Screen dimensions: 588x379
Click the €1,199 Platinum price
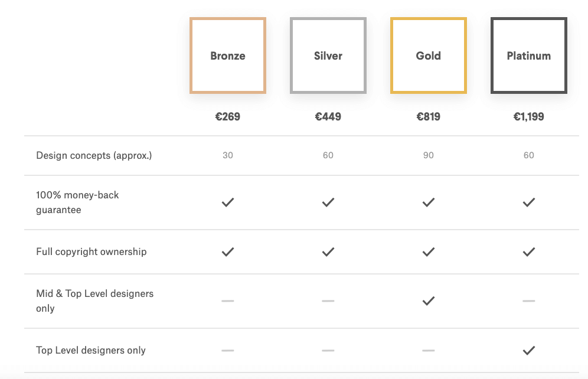tap(529, 116)
